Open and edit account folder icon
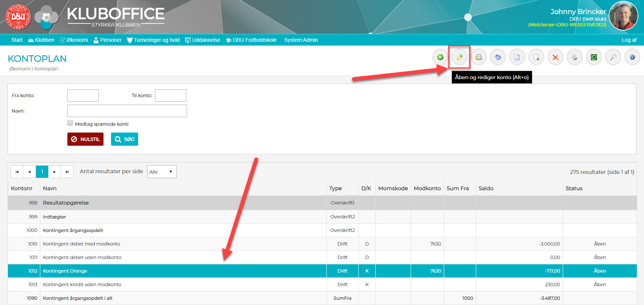 point(459,57)
